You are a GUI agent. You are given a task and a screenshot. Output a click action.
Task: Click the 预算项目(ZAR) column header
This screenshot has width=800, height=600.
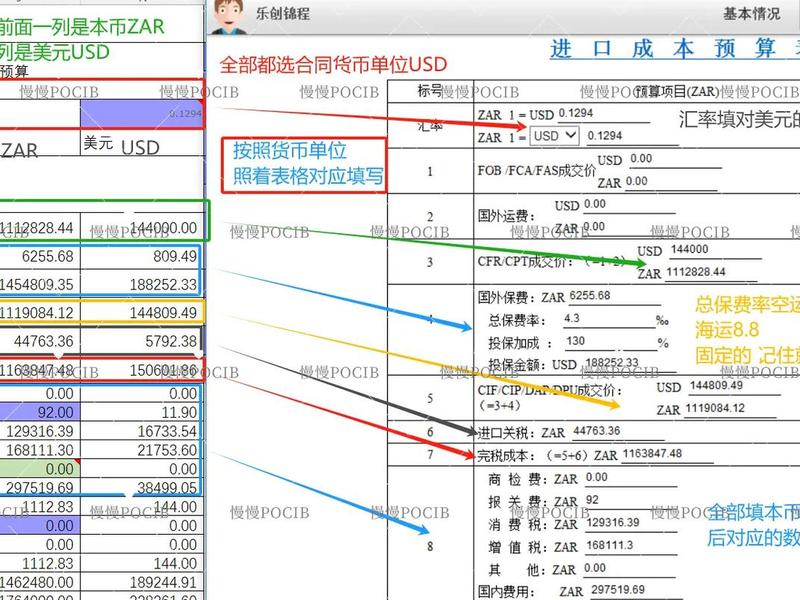click(x=677, y=91)
